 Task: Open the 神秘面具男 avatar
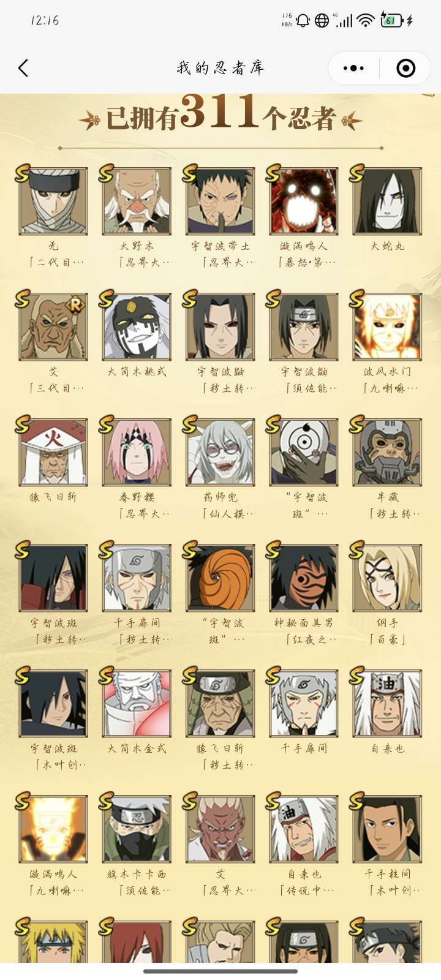click(x=304, y=578)
